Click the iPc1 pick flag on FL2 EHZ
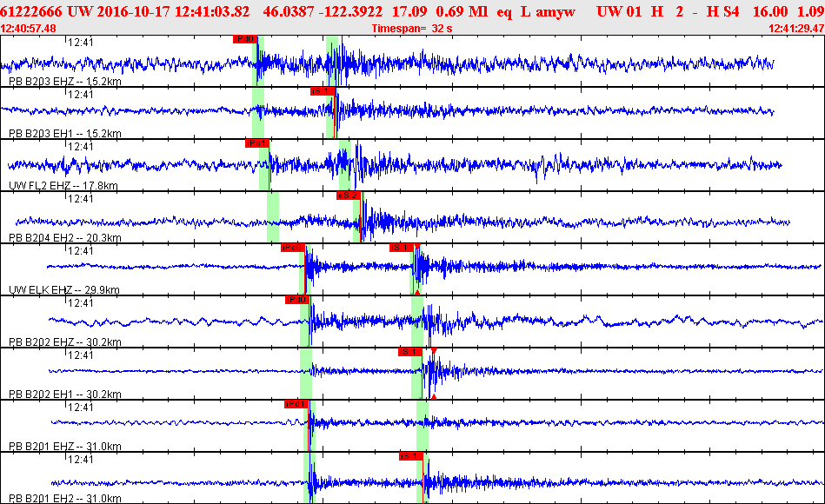The width and height of the screenshot is (825, 504). pyautogui.click(x=256, y=143)
